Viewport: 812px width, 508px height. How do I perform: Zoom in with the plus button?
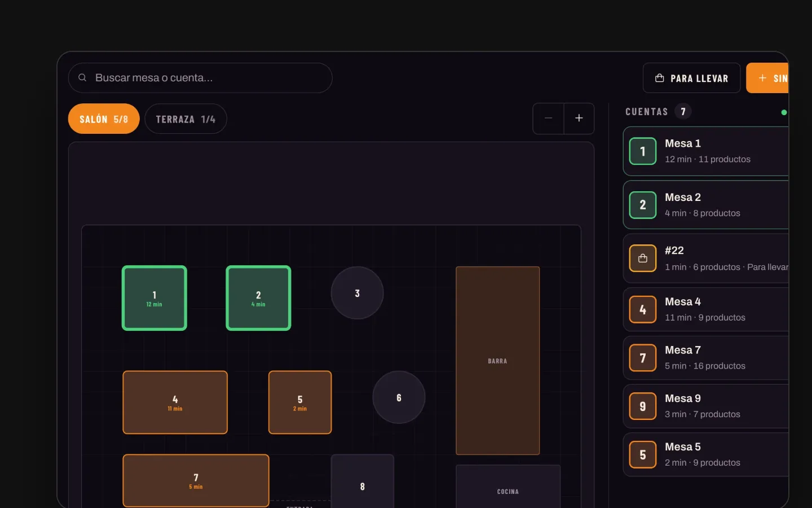(x=579, y=119)
